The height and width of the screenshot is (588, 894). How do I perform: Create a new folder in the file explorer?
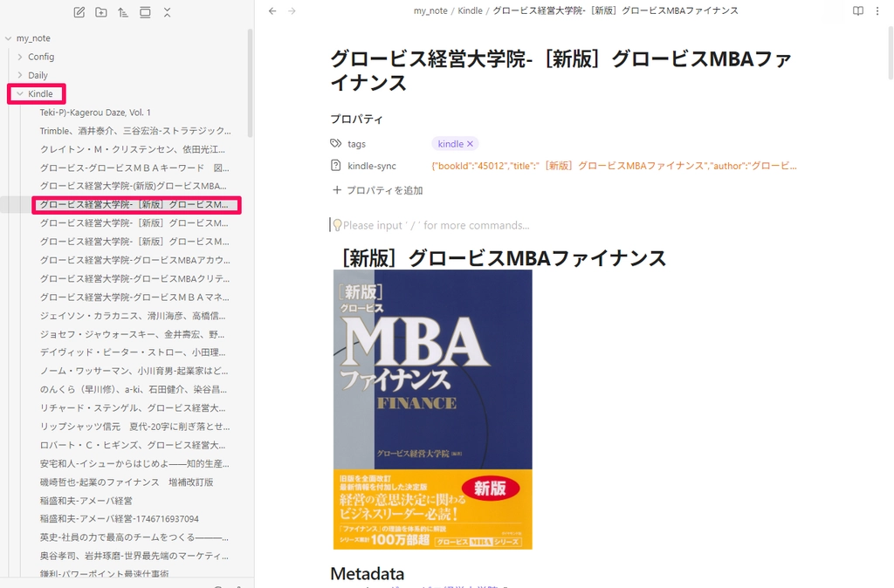coord(101,12)
